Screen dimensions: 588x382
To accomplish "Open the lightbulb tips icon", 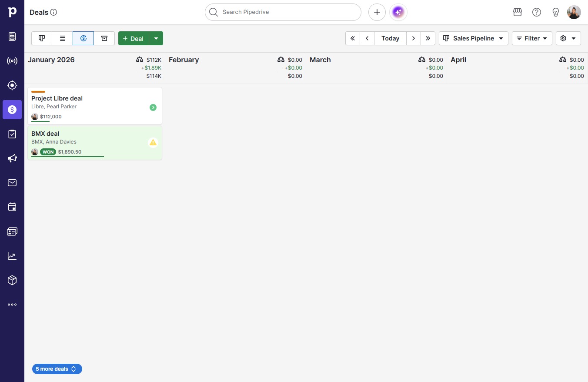I will click(x=556, y=12).
